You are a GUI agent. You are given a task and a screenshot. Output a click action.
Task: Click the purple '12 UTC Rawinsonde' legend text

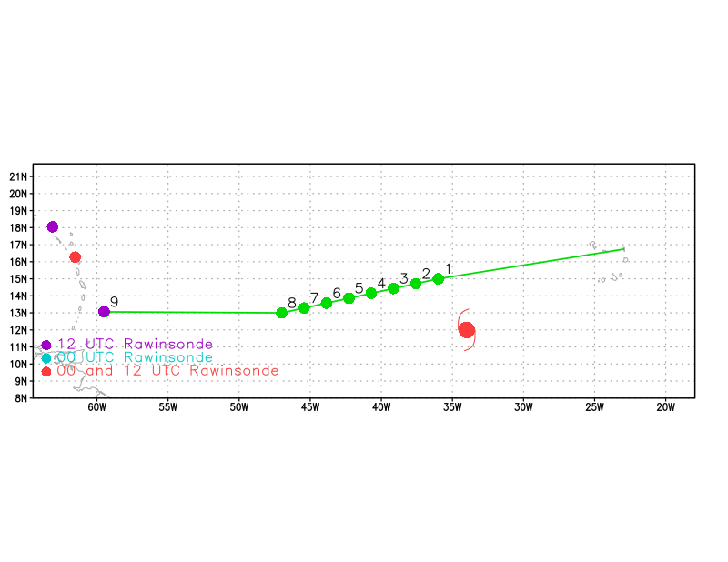pos(135,344)
